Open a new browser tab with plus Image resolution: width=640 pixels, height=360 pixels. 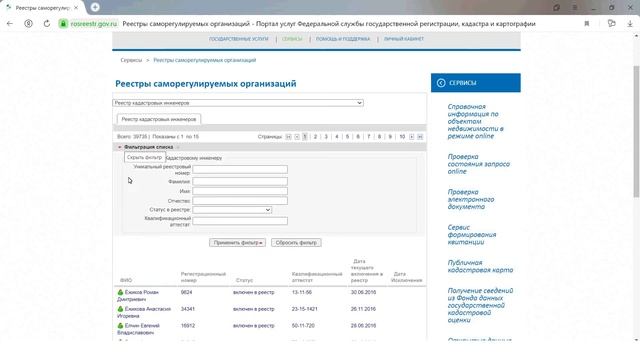click(x=95, y=7)
